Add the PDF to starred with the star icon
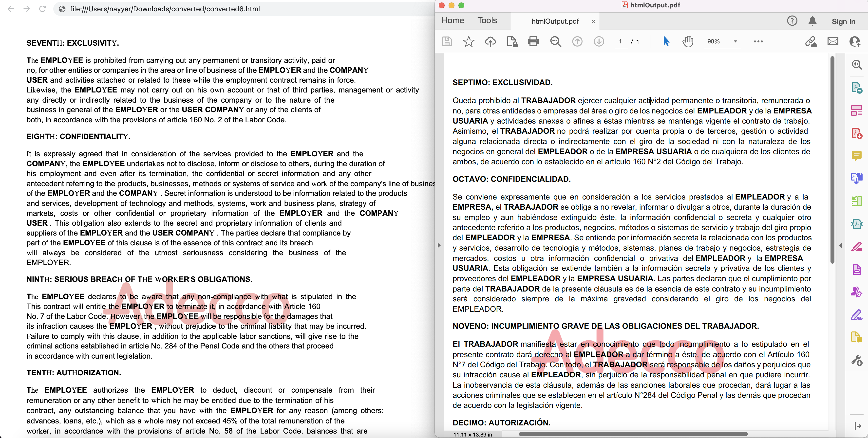The width and height of the screenshot is (868, 438). 468,41
